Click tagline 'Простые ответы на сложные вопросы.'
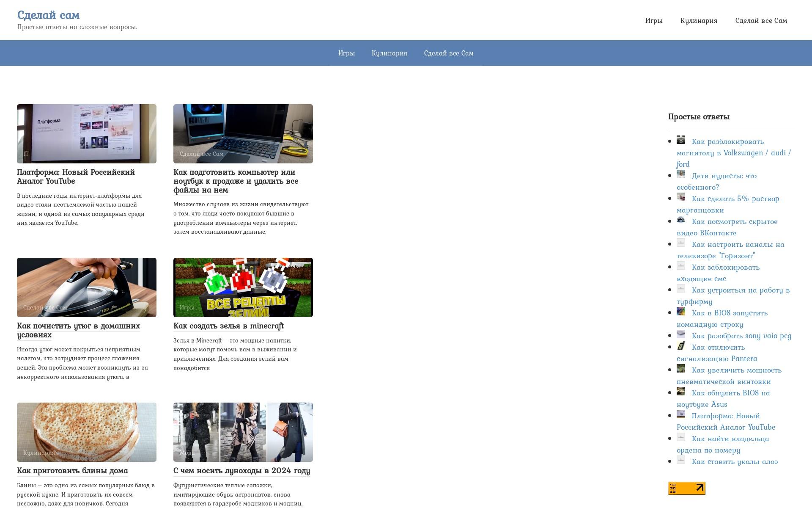 (77, 27)
